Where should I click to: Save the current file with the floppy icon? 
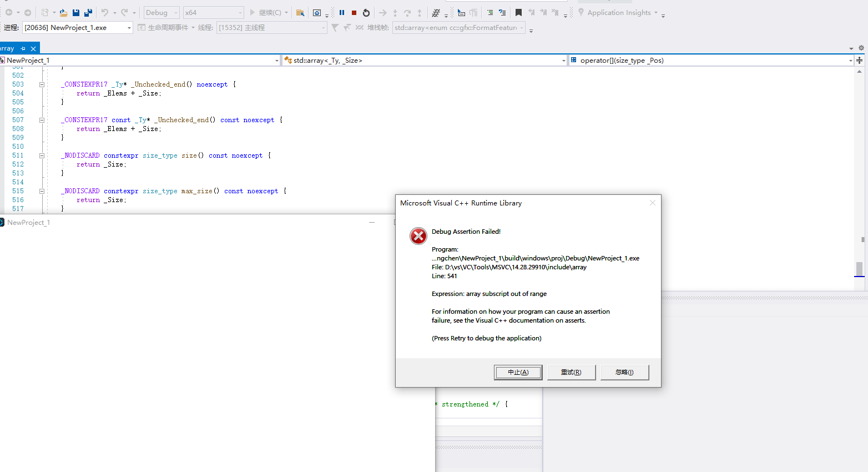coord(76,13)
